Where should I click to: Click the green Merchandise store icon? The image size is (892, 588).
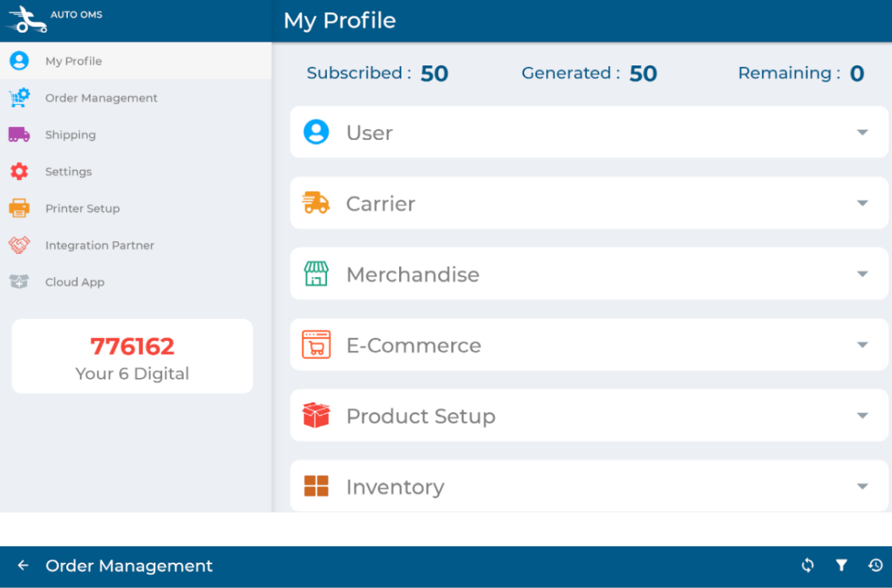[316, 274]
